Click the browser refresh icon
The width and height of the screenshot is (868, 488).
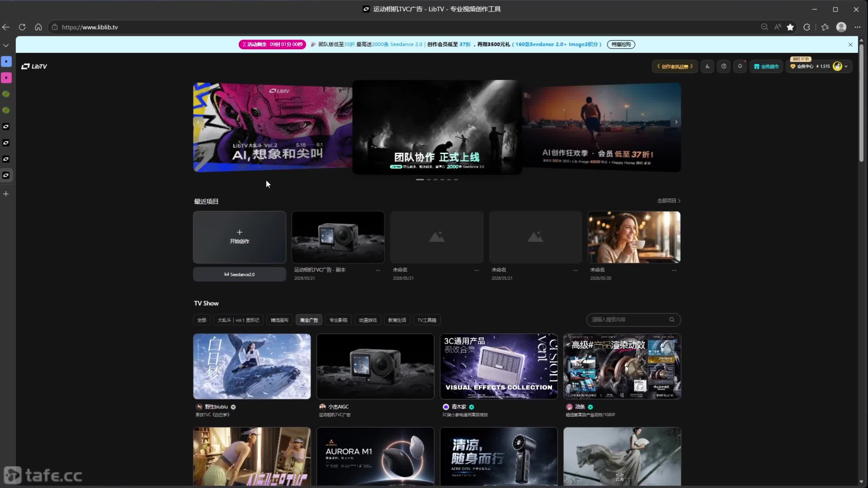[x=22, y=27]
